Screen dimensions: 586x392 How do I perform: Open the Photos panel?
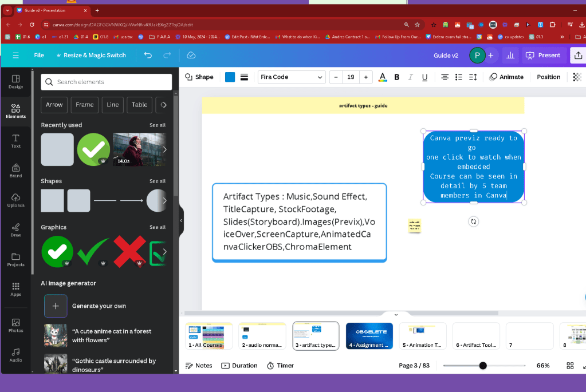(x=15, y=325)
